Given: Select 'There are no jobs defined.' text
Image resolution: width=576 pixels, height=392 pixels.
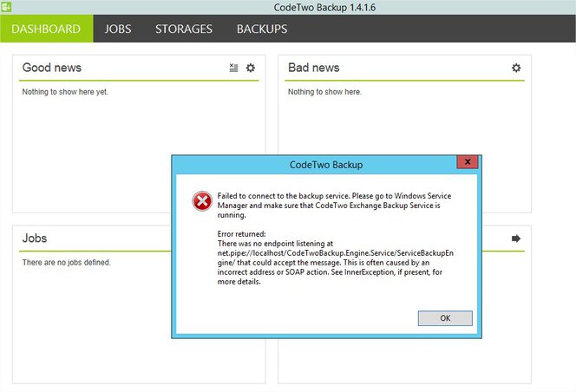Looking at the screenshot, I should [x=66, y=262].
